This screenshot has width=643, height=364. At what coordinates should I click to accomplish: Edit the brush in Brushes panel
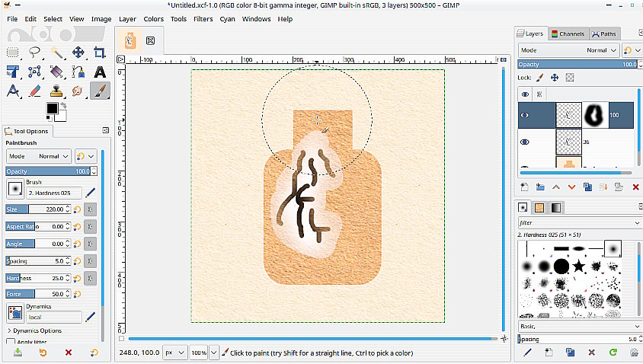point(527,352)
